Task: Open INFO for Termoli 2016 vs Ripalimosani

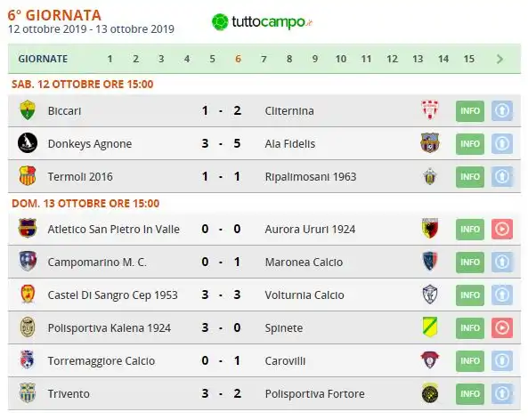Action: click(470, 177)
